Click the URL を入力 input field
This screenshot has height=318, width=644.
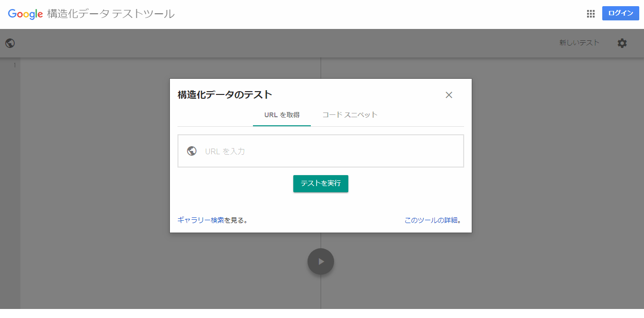(321, 151)
